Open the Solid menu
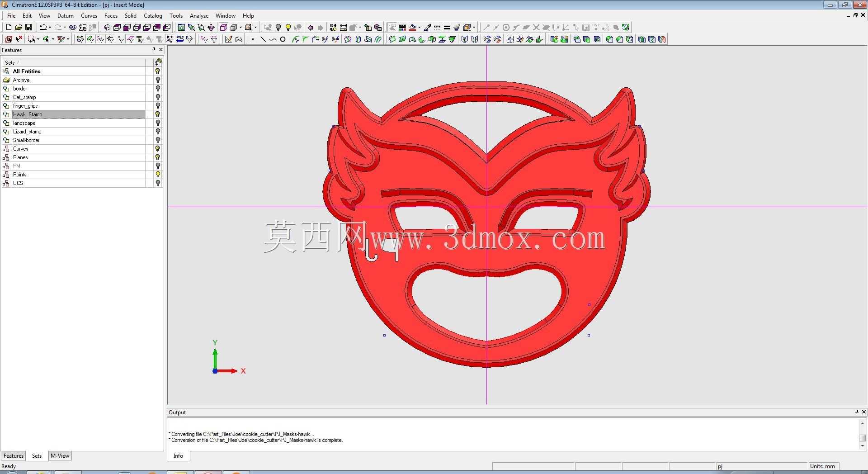 (x=131, y=15)
